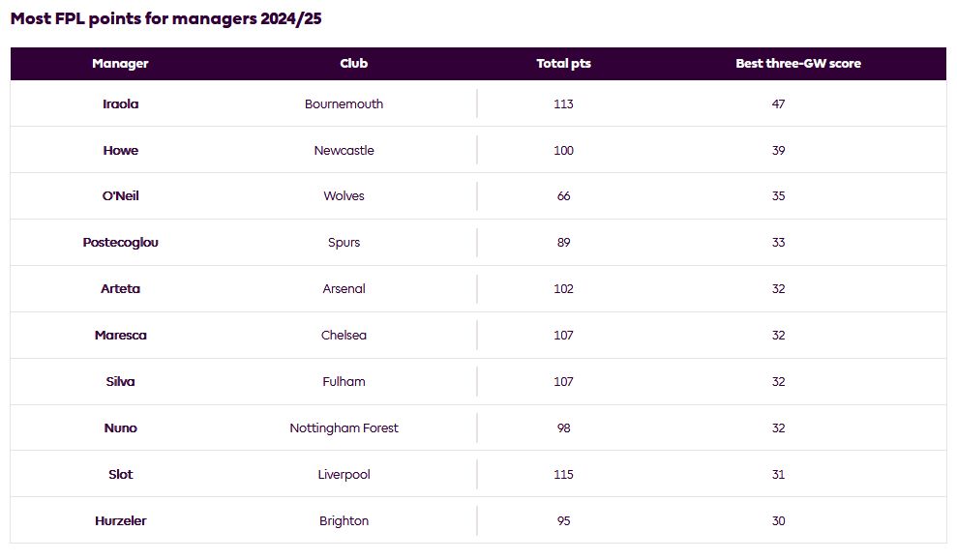Click manager name Arteta

(x=120, y=288)
